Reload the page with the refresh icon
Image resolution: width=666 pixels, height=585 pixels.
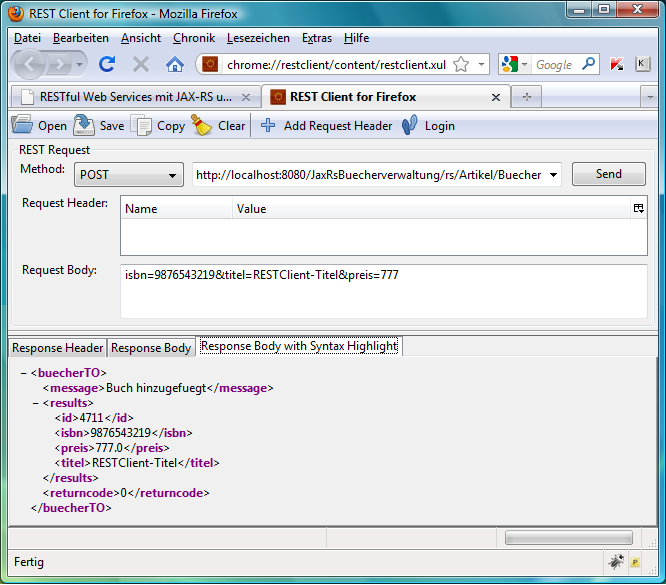pyautogui.click(x=107, y=64)
